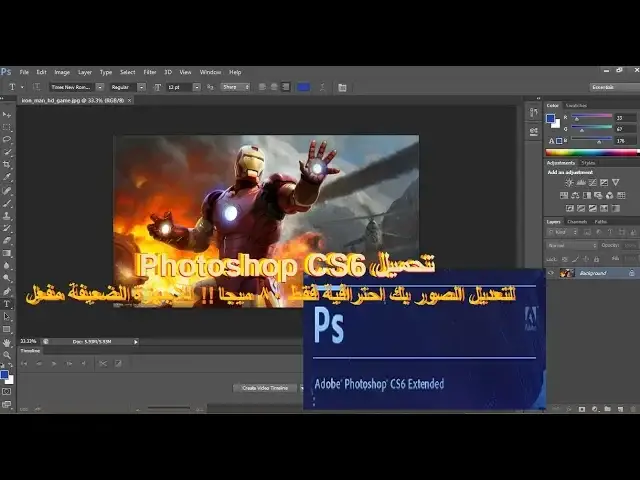640x480 pixels.
Task: Select the Healing Brush tool
Action: [x=7, y=190]
